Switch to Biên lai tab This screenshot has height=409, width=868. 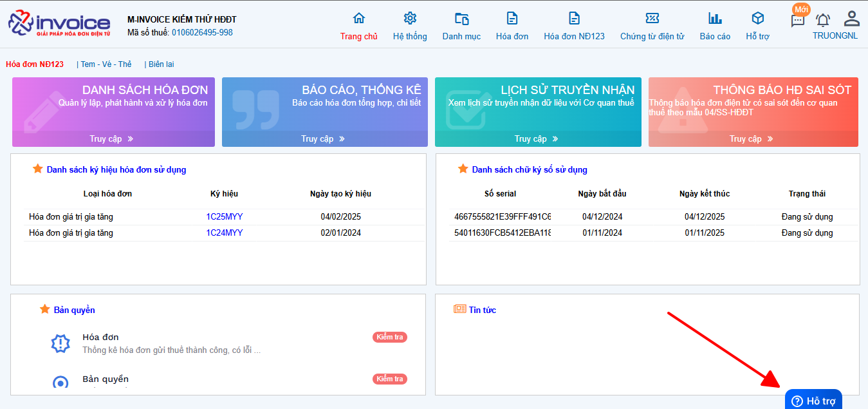coord(162,64)
